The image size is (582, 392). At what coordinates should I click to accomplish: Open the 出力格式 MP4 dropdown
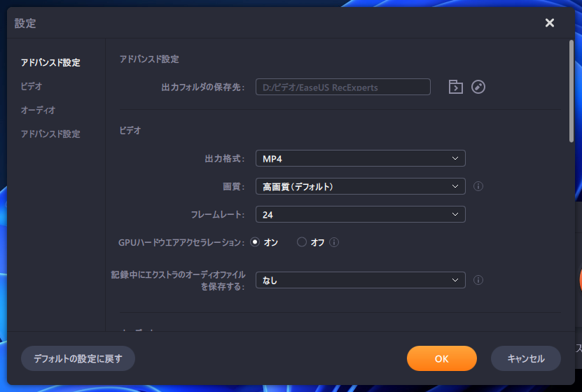[x=361, y=158]
